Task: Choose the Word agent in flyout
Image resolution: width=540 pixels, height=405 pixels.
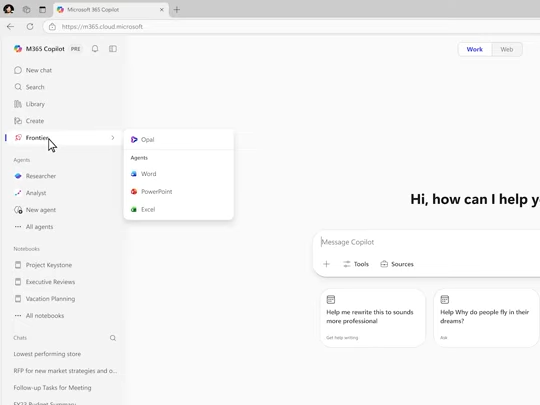Action: (179, 174)
